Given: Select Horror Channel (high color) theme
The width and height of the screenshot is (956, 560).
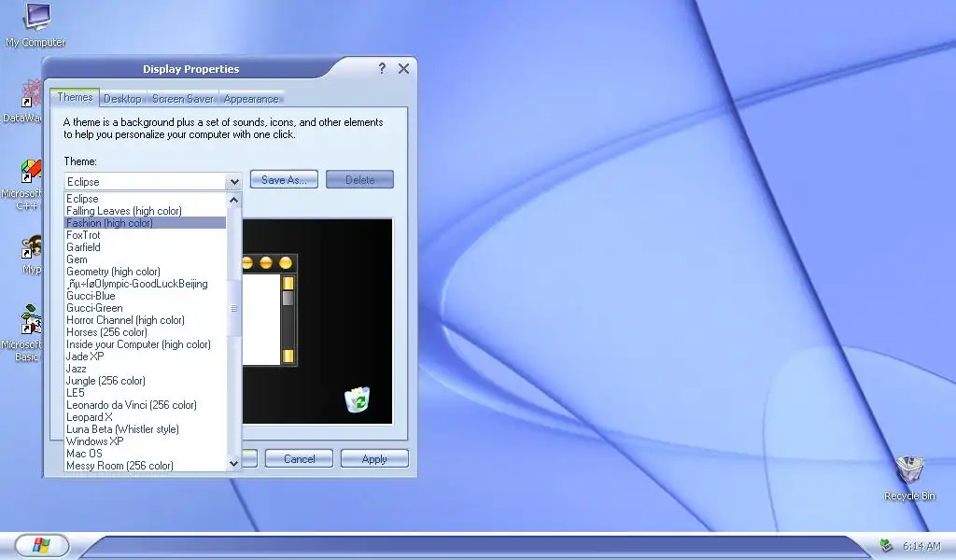Looking at the screenshot, I should tap(145, 320).
